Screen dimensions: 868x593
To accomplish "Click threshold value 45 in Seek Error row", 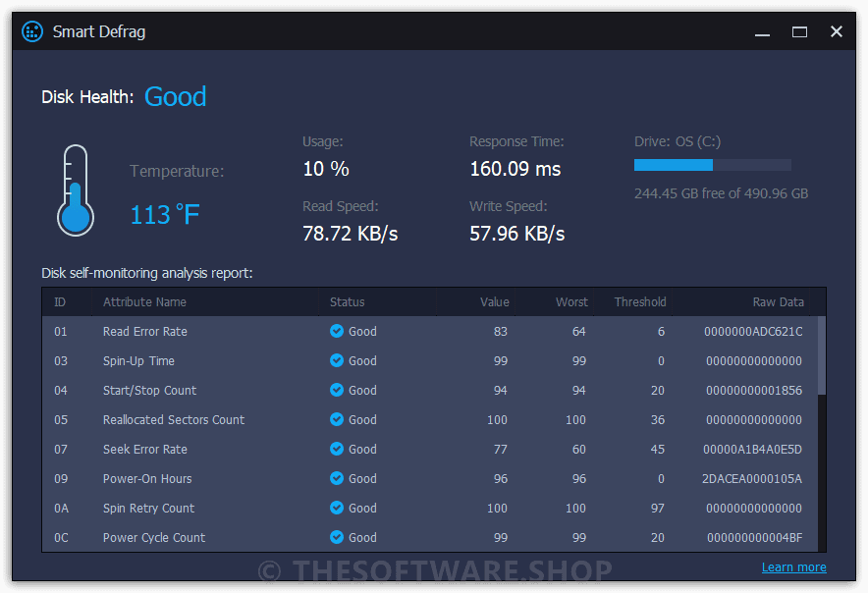I will click(x=657, y=449).
